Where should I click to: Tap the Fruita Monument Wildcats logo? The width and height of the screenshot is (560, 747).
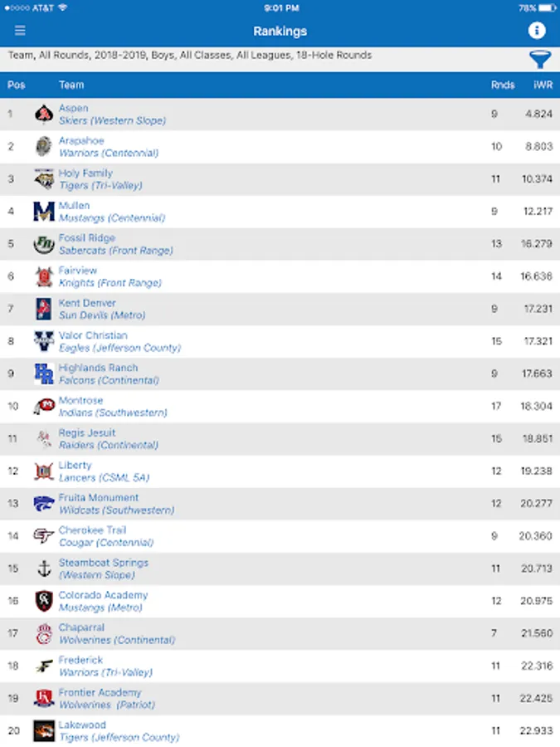pos(44,504)
